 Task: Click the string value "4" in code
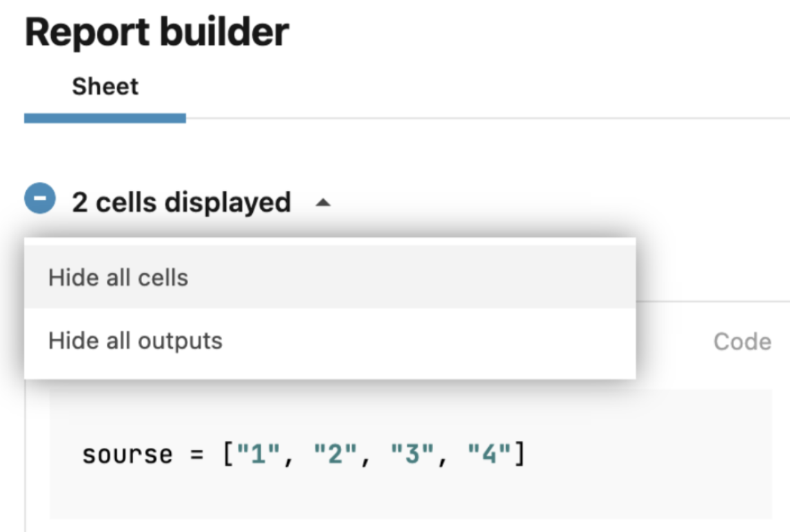488,453
